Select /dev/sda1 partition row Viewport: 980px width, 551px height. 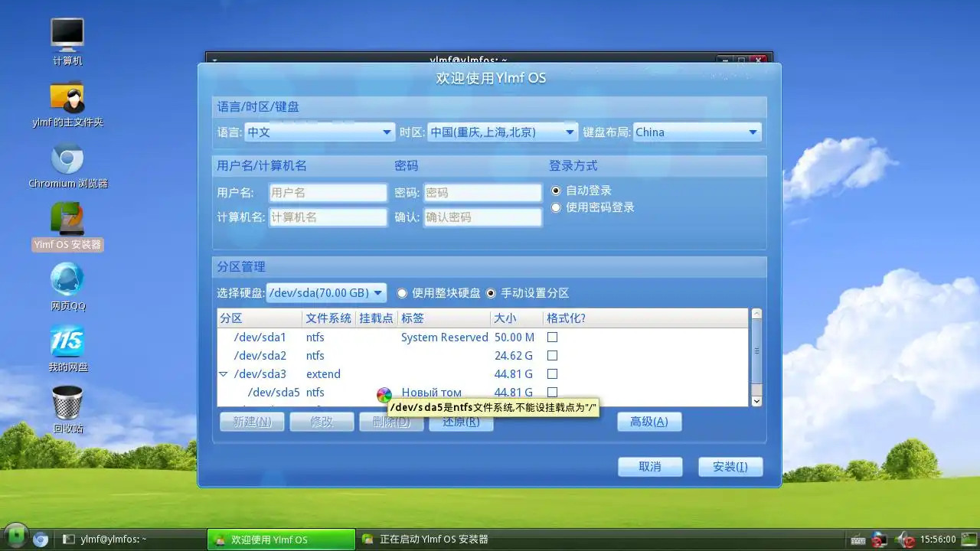[483, 337]
